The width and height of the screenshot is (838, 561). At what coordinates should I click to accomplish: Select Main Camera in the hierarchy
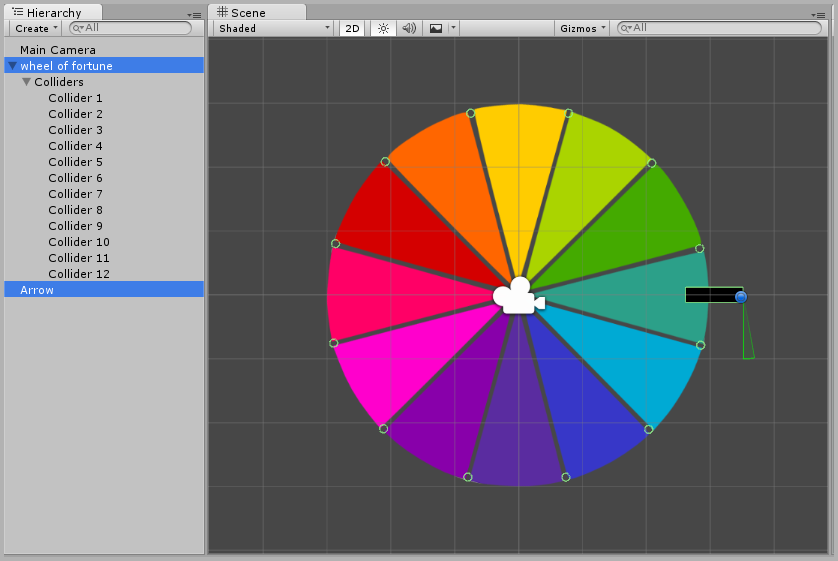pyautogui.click(x=58, y=50)
